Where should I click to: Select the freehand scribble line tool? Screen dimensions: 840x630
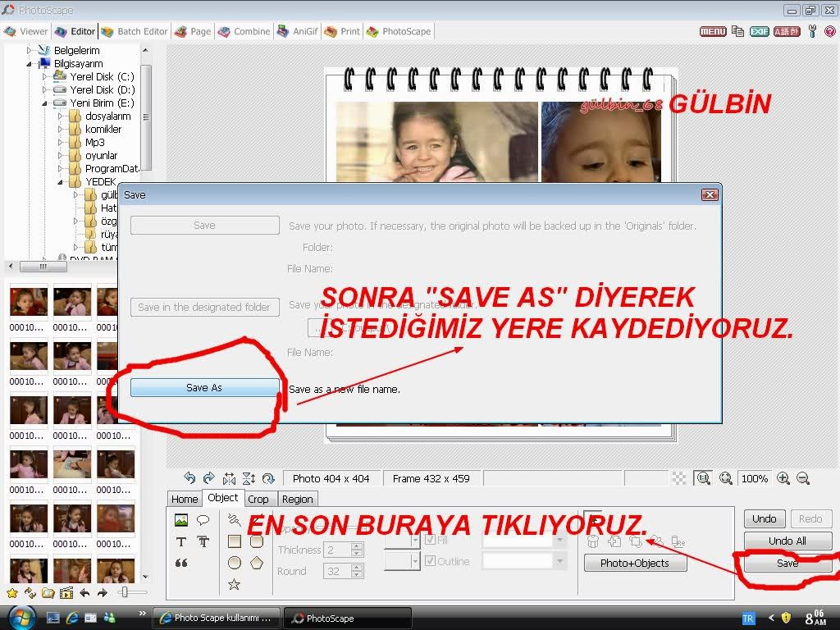tap(234, 519)
